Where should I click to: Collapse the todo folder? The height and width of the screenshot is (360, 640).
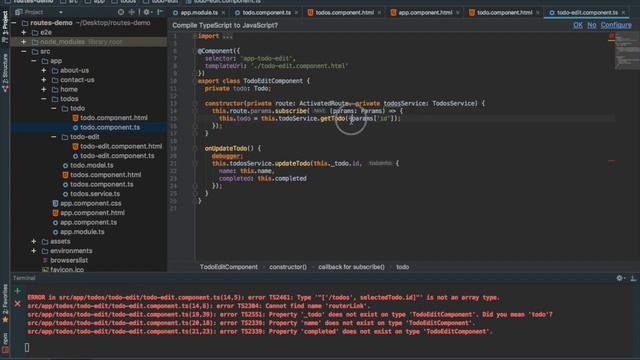53,108
